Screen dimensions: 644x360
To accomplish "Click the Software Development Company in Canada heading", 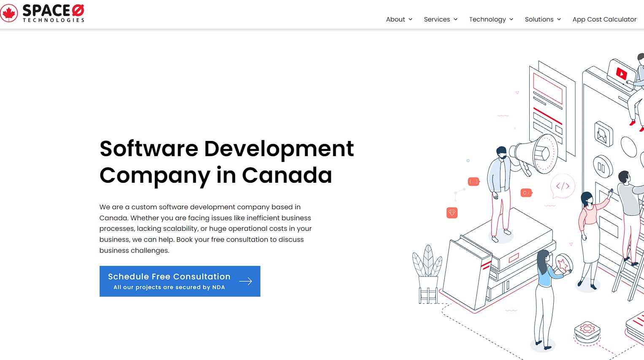I will point(227,162).
